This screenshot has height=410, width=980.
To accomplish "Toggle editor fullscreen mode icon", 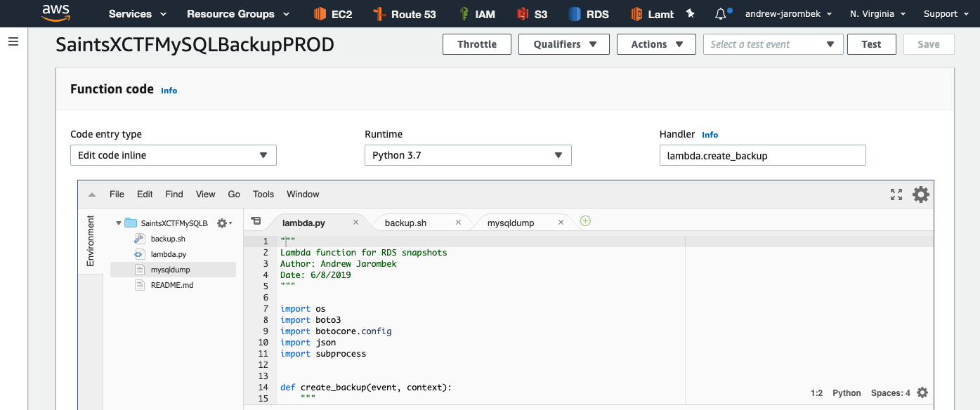I will pos(896,194).
